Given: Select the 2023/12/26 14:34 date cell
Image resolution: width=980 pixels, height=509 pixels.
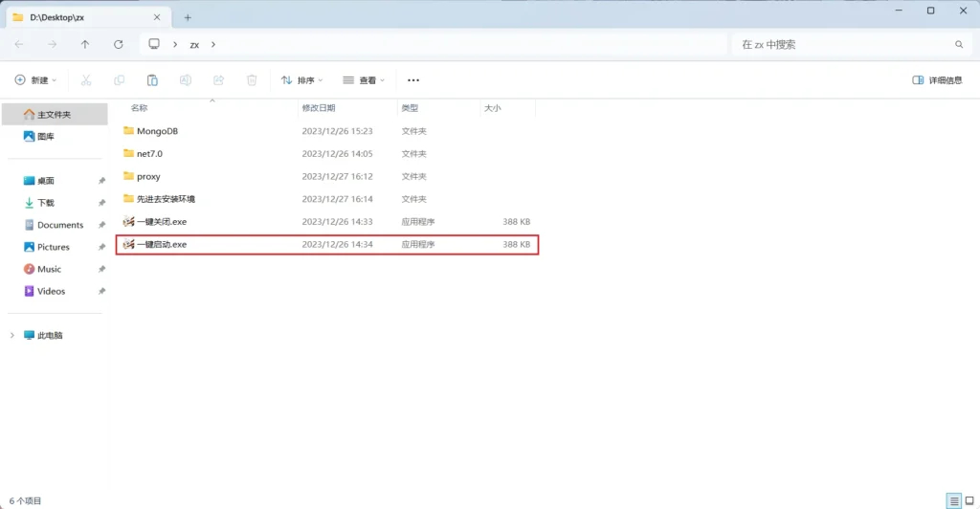Looking at the screenshot, I should (x=337, y=244).
